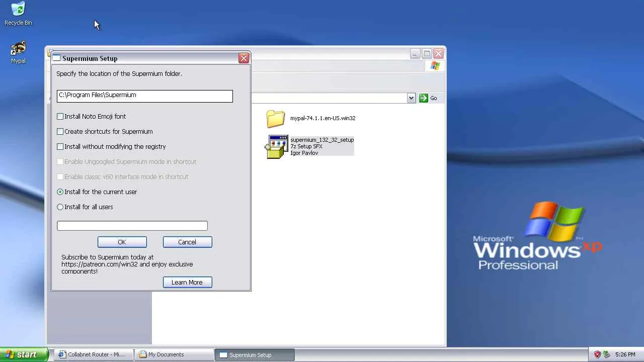Choose Install for all users option
This screenshot has width=644, height=362.
60,207
